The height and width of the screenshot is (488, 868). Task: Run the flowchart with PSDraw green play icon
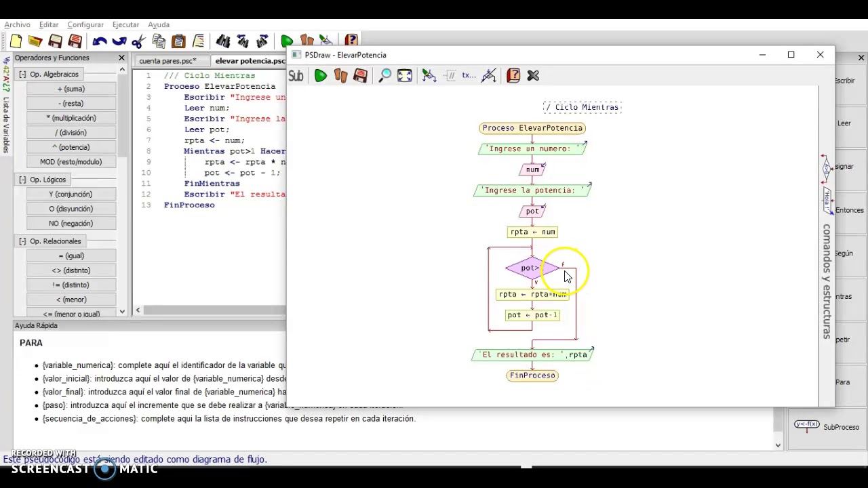[320, 76]
